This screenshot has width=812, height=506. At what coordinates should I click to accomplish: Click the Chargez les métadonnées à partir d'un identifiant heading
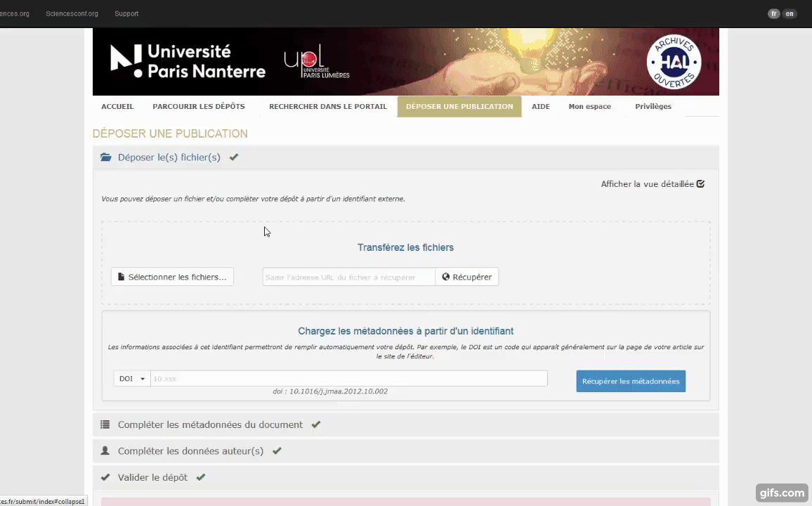point(405,331)
